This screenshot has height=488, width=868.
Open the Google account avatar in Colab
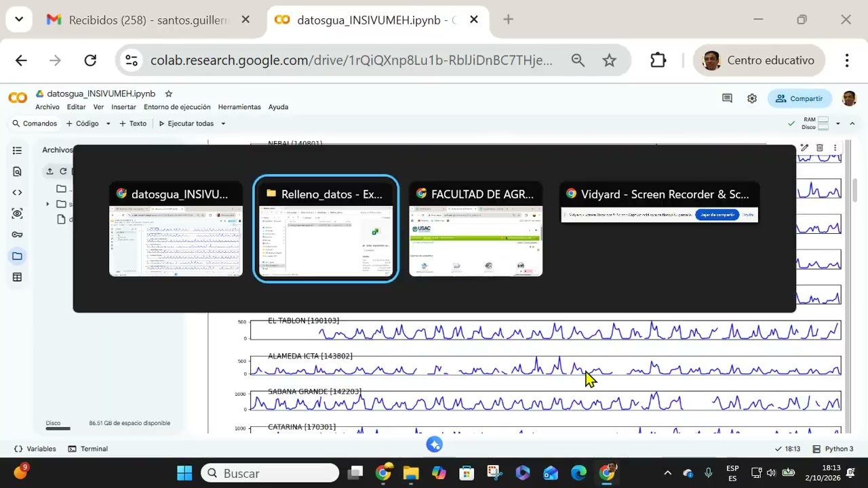849,98
